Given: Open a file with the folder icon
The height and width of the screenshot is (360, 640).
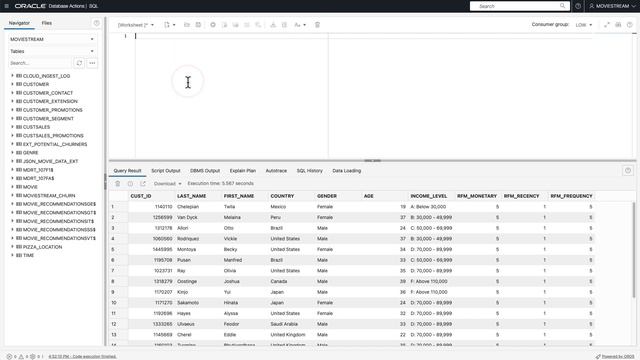Looking at the screenshot, I should coord(187,25).
